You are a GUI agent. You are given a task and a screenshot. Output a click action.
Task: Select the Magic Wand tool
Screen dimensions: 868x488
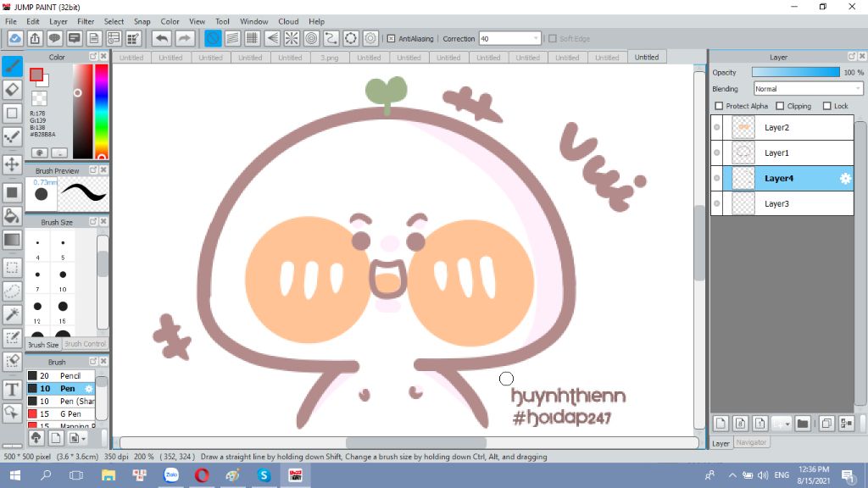12,314
